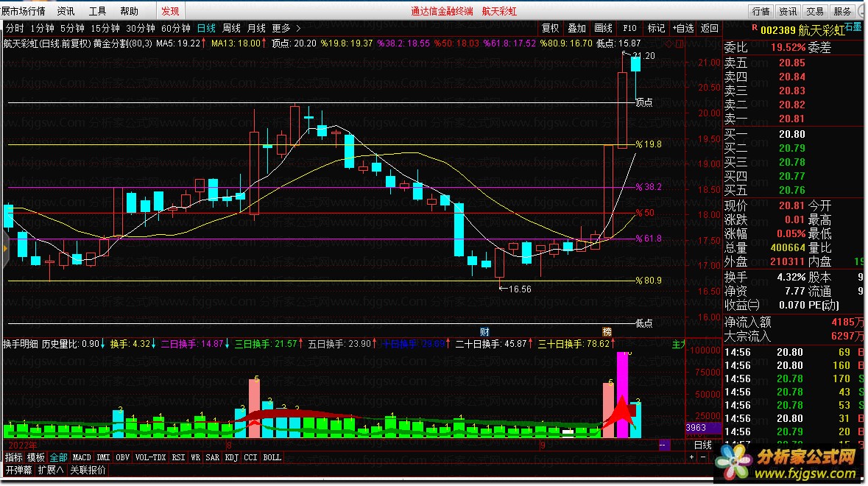Click the 服务 service button
Image resolution: width=868 pixels, height=486 pixels.
842,11
